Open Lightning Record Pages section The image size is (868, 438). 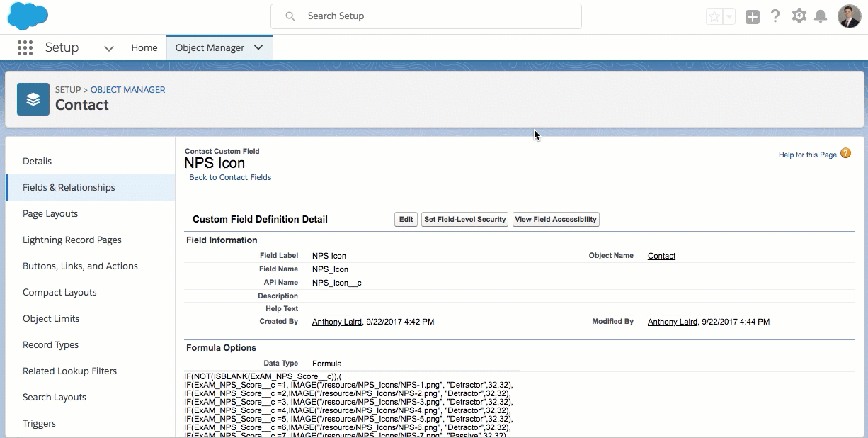pyautogui.click(x=72, y=240)
